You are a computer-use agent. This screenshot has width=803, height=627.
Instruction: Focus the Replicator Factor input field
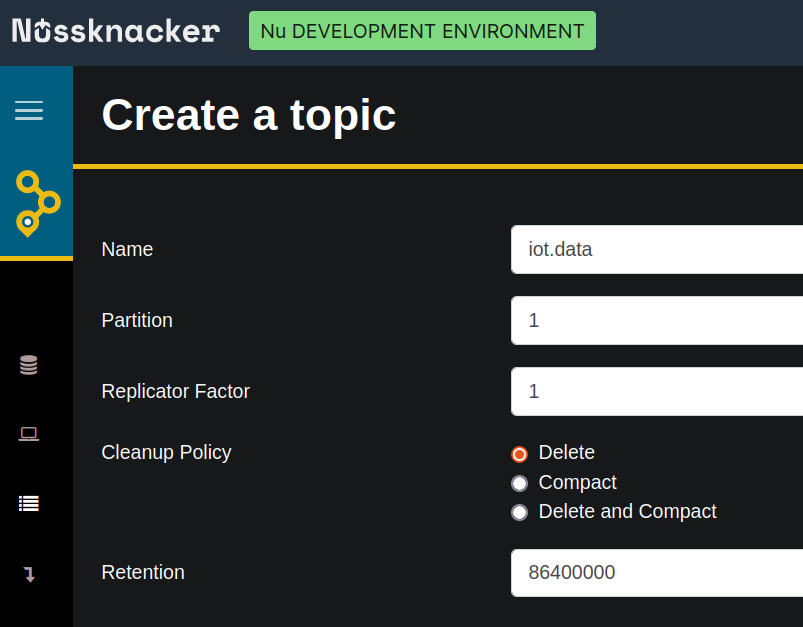[657, 391]
